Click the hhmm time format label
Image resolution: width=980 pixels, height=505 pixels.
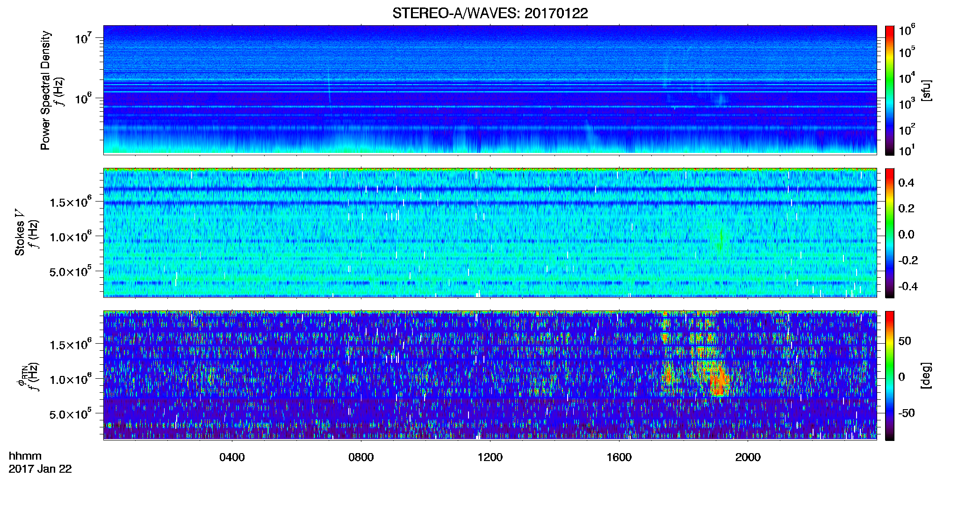25,456
